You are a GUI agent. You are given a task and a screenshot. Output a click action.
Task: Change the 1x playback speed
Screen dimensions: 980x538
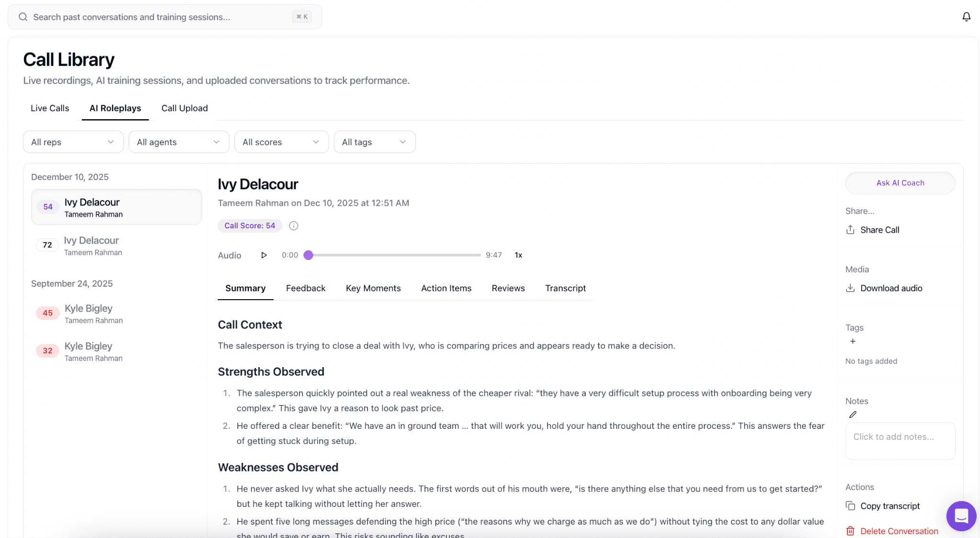point(518,255)
